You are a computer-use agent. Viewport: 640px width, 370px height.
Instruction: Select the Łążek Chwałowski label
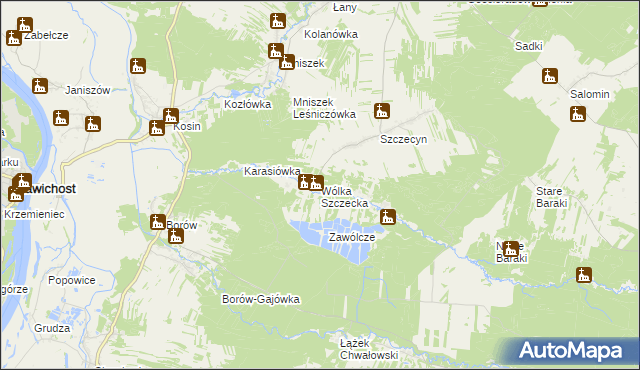pos(369,349)
